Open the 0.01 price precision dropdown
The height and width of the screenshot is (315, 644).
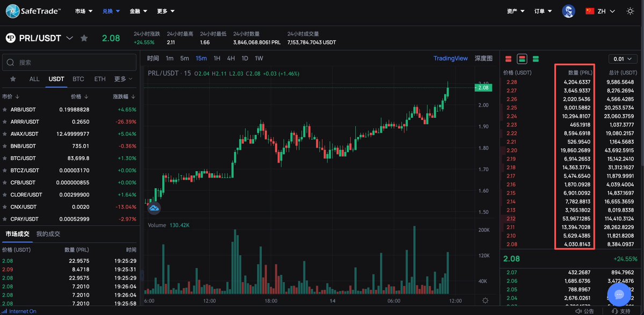(623, 58)
